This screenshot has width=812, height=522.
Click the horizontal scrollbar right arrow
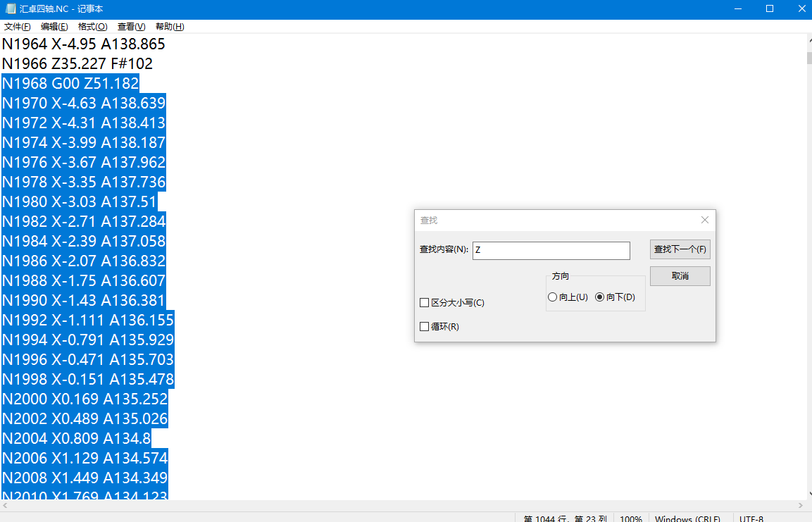[x=800, y=505]
